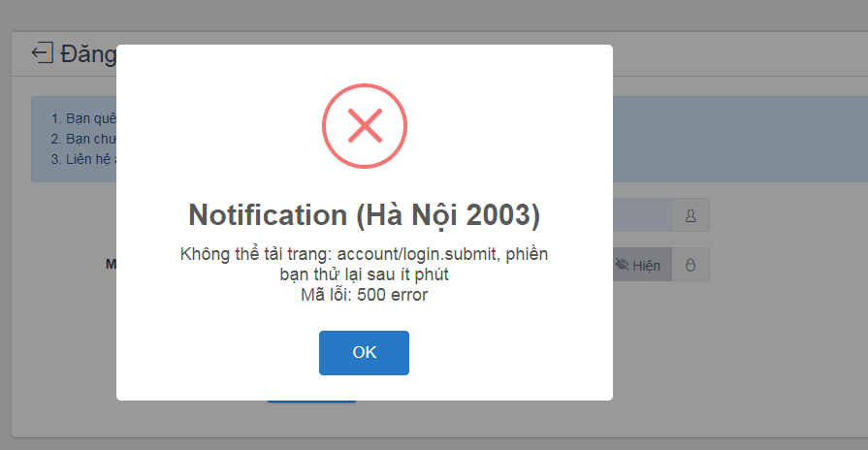Viewport: 868px width, 450px height.
Task: Focus the username input field
Action: [x=641, y=215]
